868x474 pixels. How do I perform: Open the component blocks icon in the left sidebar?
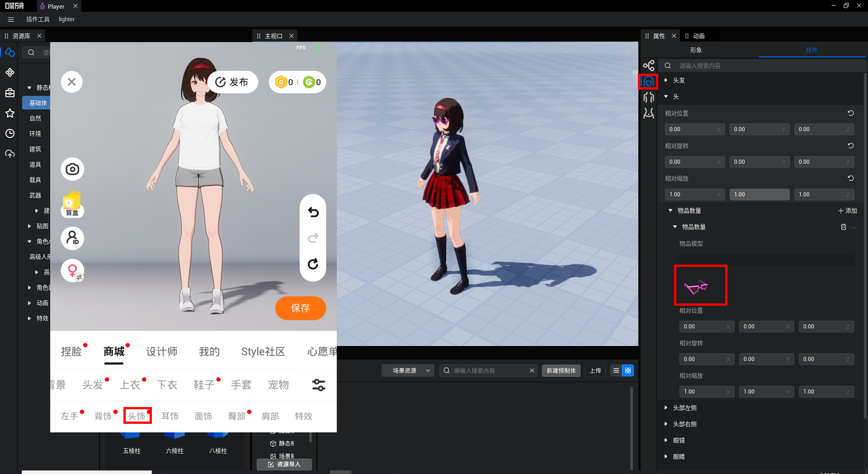10,72
